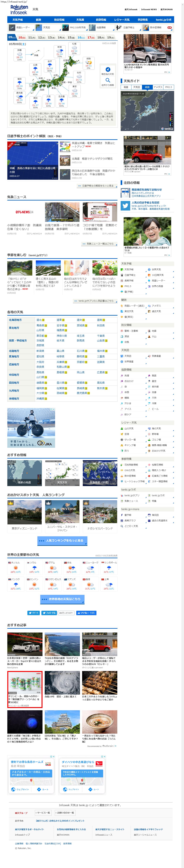Click the 台風 typhoon swirl icon

[122, 342]
